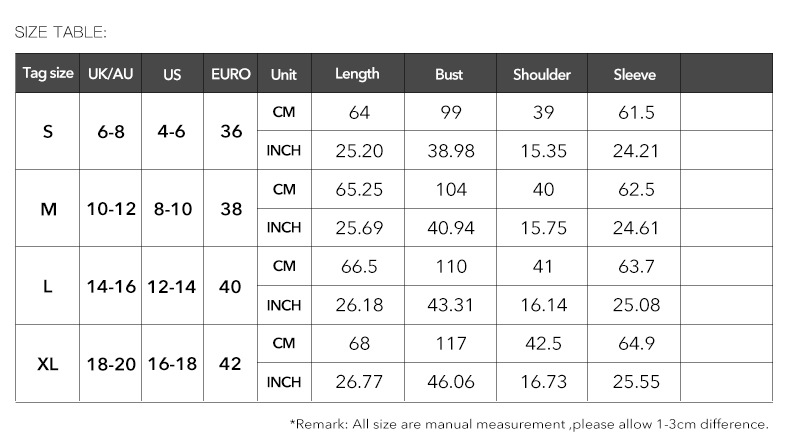Select the 61.5 cm sleeve value
The width and height of the screenshot is (790, 445).
click(x=636, y=113)
